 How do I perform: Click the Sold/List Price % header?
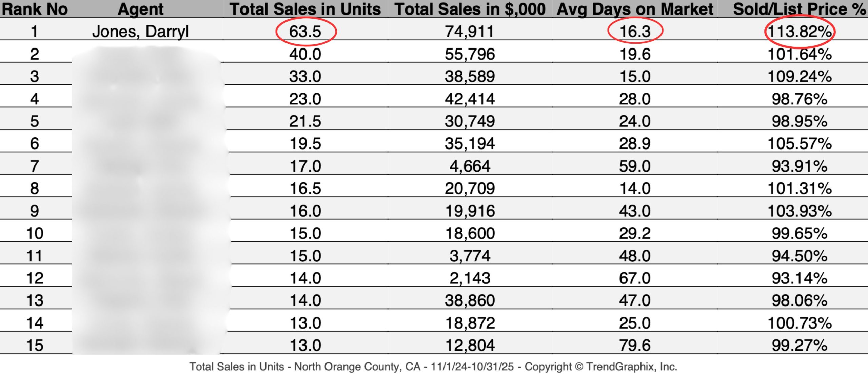pos(799,9)
